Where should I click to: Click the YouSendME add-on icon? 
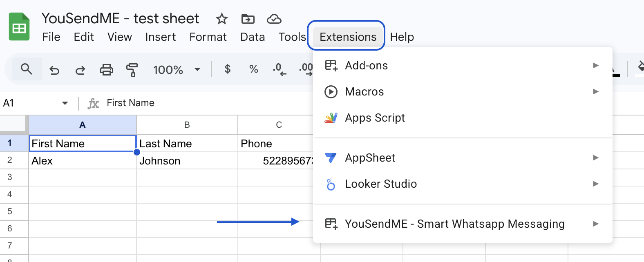[x=331, y=224]
